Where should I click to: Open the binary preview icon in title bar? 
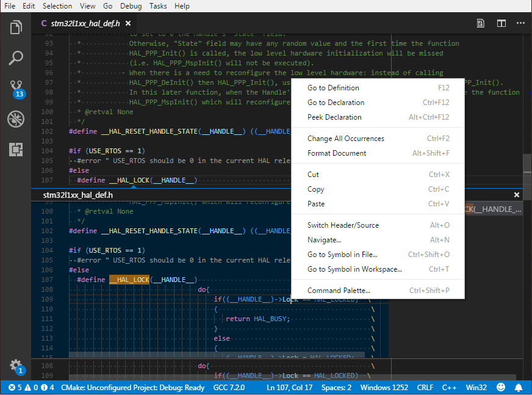tap(480, 23)
